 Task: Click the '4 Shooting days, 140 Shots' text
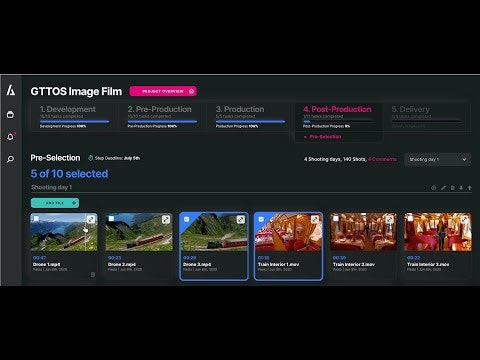(x=335, y=159)
